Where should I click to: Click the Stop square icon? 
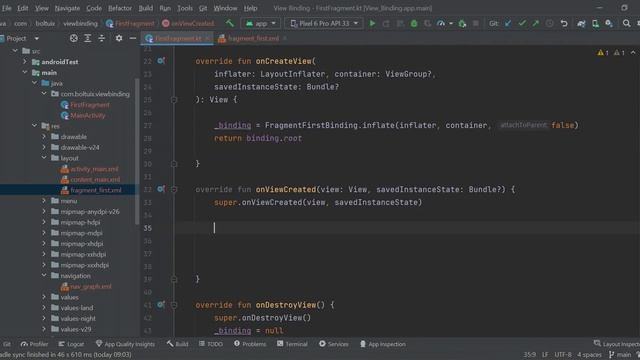476,24
